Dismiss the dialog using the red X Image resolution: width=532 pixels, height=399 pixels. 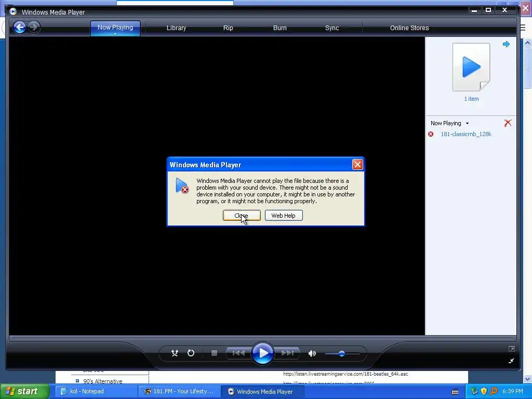(357, 165)
